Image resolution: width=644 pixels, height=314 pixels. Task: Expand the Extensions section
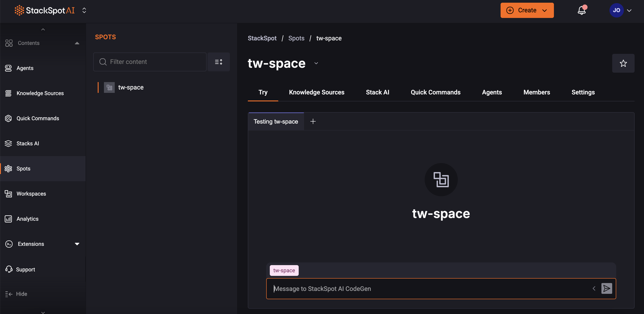pos(77,244)
